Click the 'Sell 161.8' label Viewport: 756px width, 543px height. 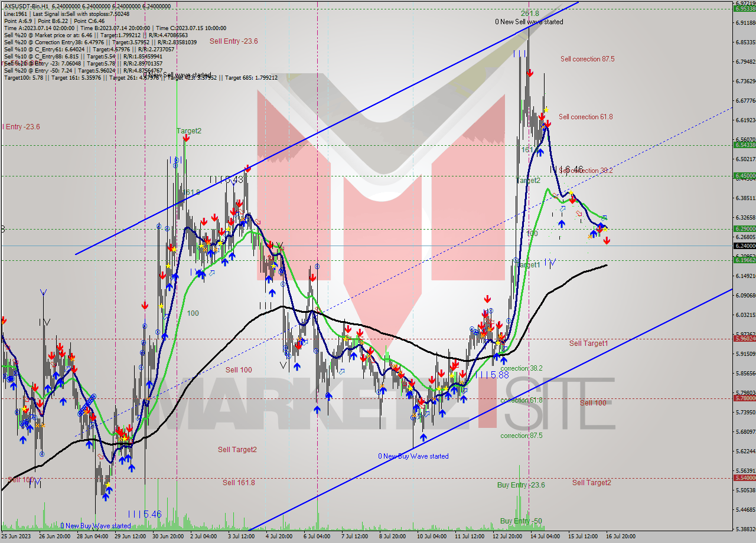click(239, 483)
